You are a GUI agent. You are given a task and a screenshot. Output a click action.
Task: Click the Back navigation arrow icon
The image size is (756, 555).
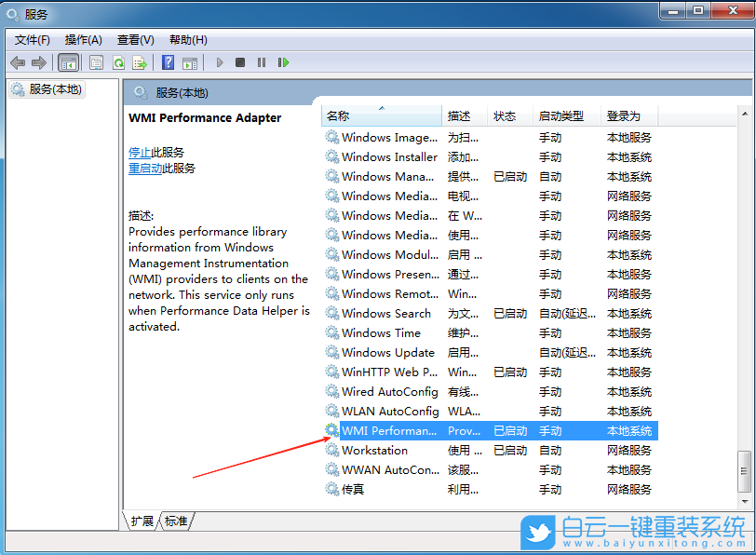coord(17,62)
